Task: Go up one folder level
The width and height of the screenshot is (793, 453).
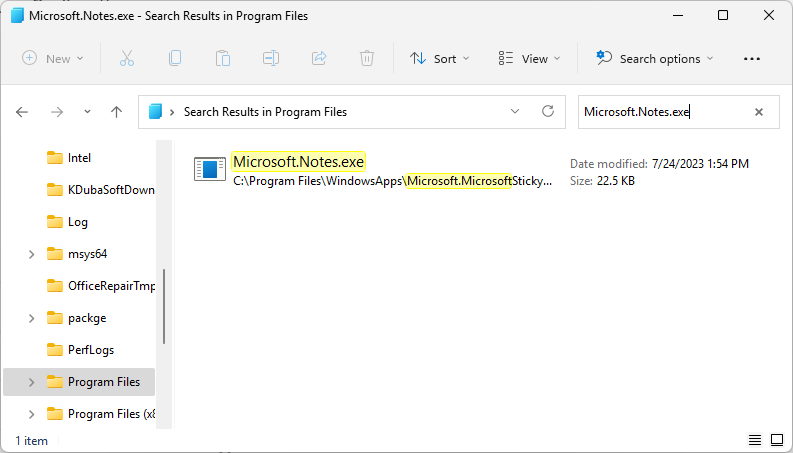Action: (x=117, y=112)
